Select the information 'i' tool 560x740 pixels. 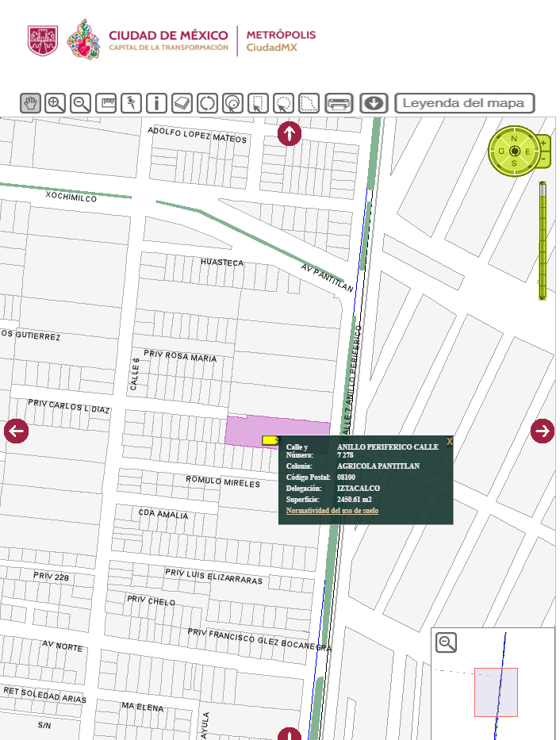click(x=156, y=103)
